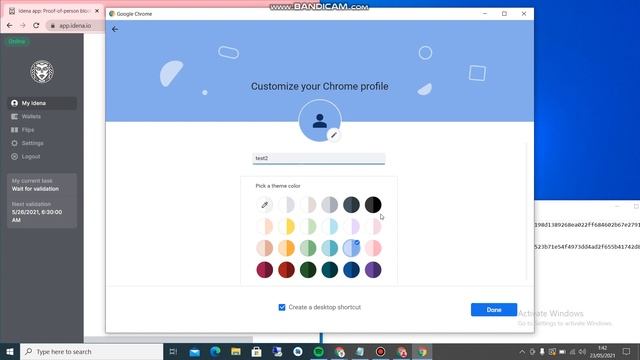Choose the medium green theme color
Viewport: 640px width, 360px height.
(308, 248)
